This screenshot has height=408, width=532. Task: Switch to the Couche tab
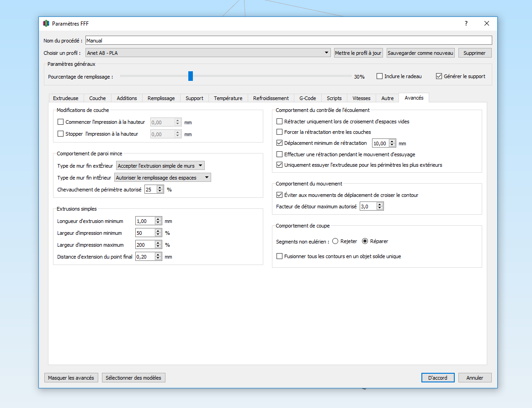(97, 98)
